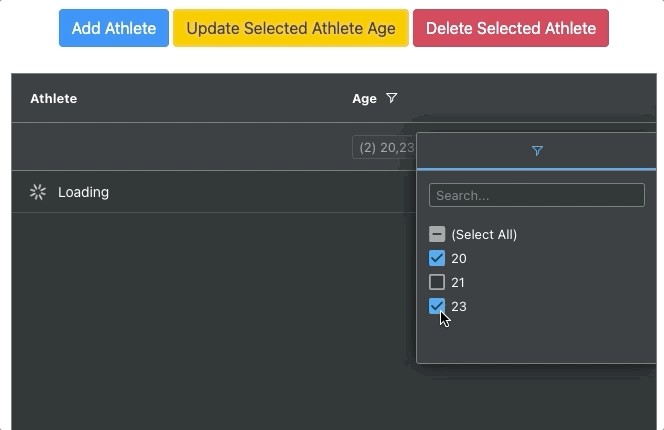
Task: Hit the Delete Selected Athlete button
Action: 511,28
